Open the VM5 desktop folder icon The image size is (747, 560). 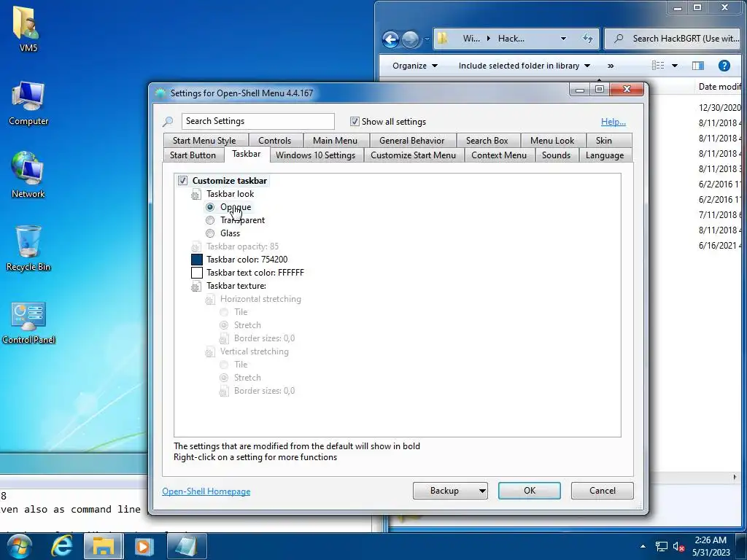[28, 28]
